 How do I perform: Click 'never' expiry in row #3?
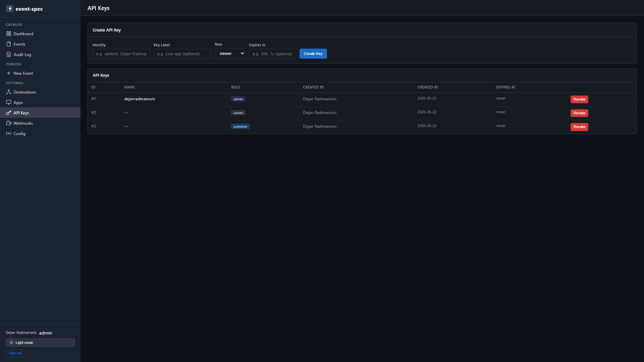(x=500, y=126)
